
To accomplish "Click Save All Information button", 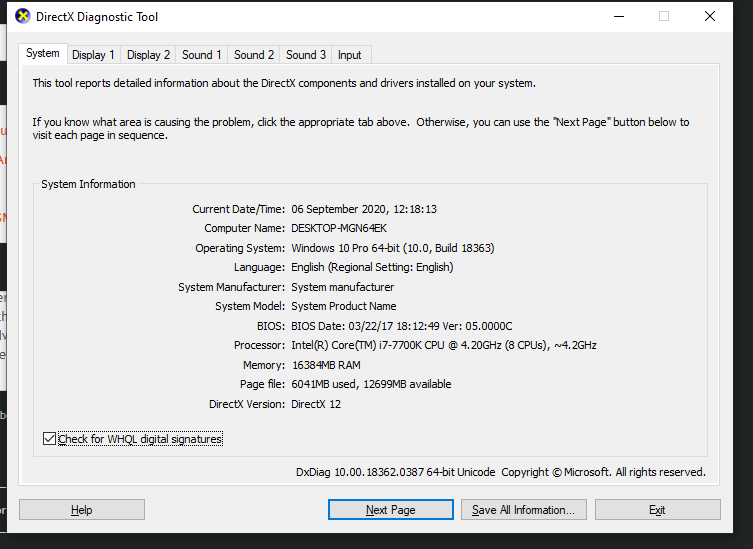I will 523,510.
